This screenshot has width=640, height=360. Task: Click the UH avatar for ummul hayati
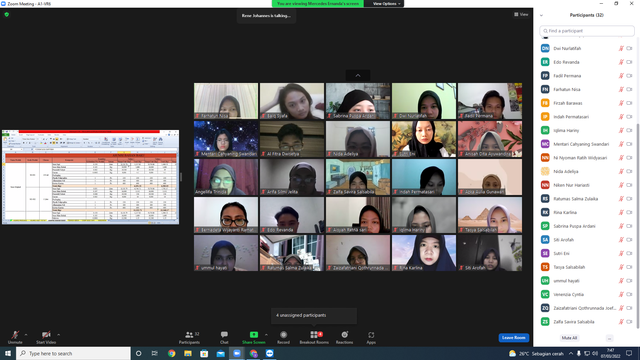(545, 280)
